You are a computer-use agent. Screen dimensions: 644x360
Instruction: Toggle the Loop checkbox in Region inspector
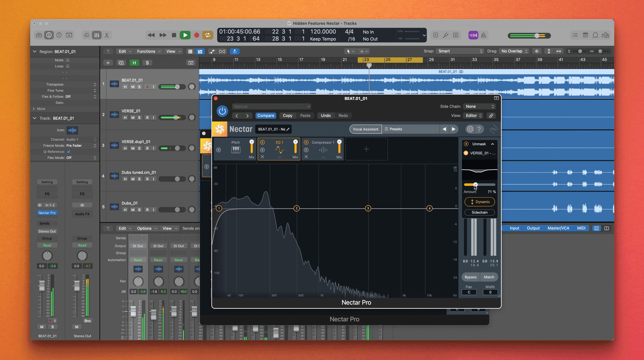68,66
